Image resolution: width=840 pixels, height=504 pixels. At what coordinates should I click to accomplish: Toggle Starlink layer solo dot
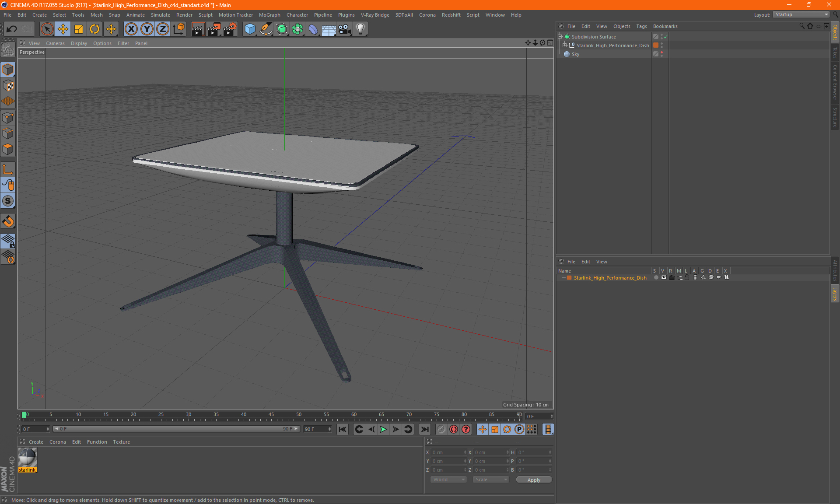pyautogui.click(x=656, y=277)
